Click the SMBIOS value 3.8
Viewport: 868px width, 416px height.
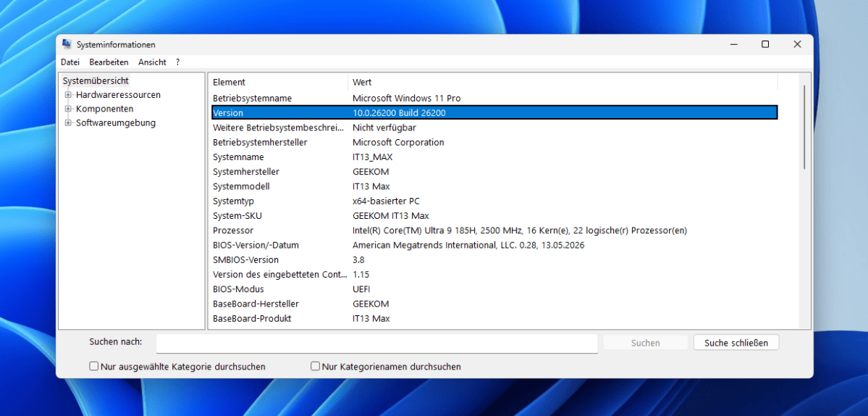[x=359, y=259]
